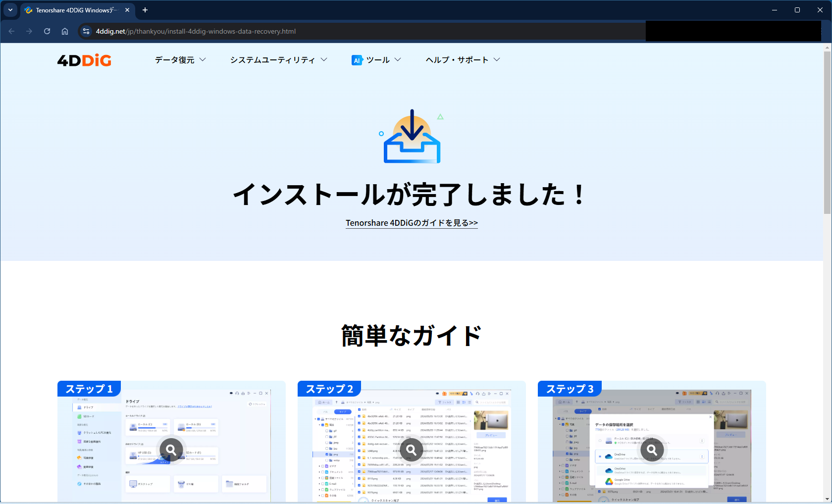View site information icon in address bar
The width and height of the screenshot is (832, 504).
coord(86,31)
